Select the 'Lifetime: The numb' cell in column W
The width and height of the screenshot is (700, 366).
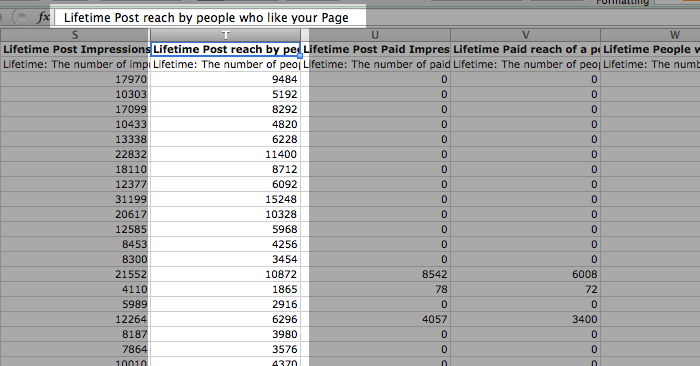[x=650, y=64]
